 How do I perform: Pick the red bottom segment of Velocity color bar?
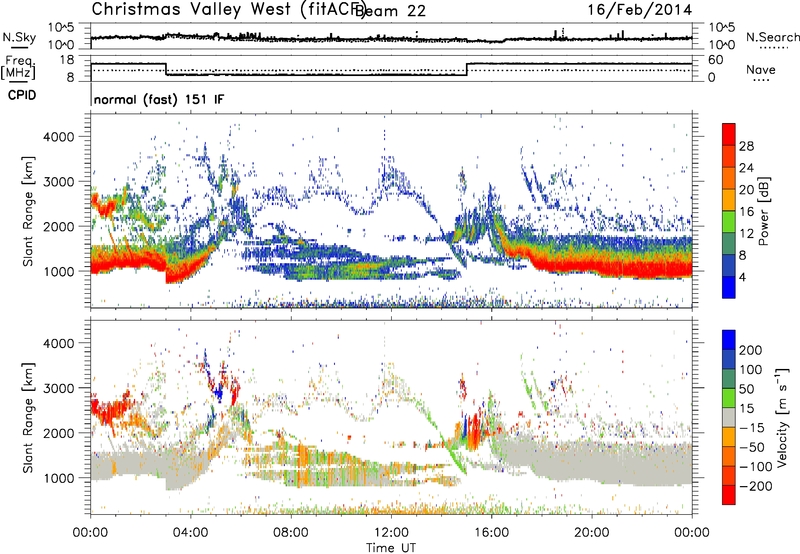click(x=729, y=495)
